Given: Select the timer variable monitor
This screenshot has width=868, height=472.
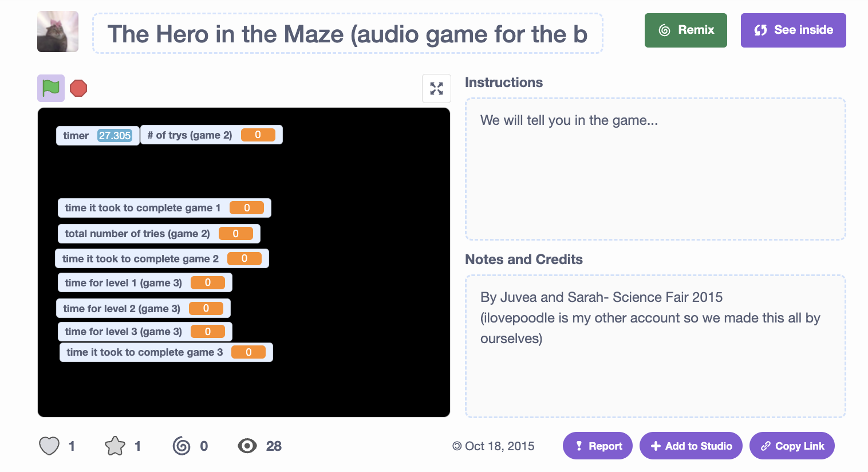Looking at the screenshot, I should [x=97, y=136].
